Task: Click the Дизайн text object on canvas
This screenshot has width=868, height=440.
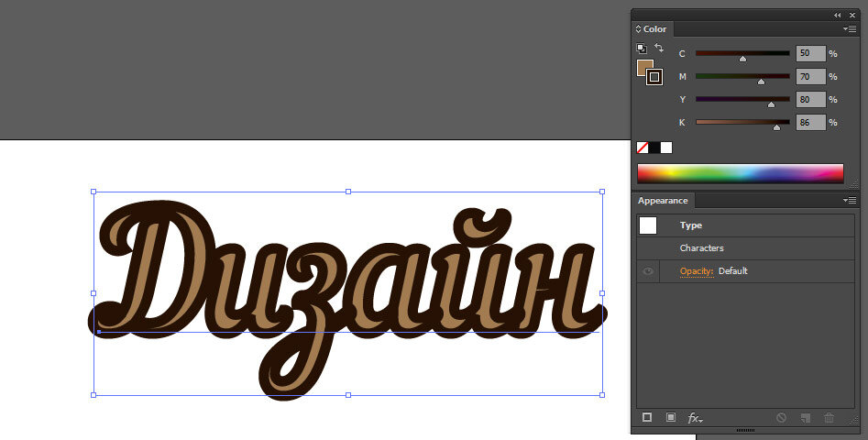Action: (347, 299)
